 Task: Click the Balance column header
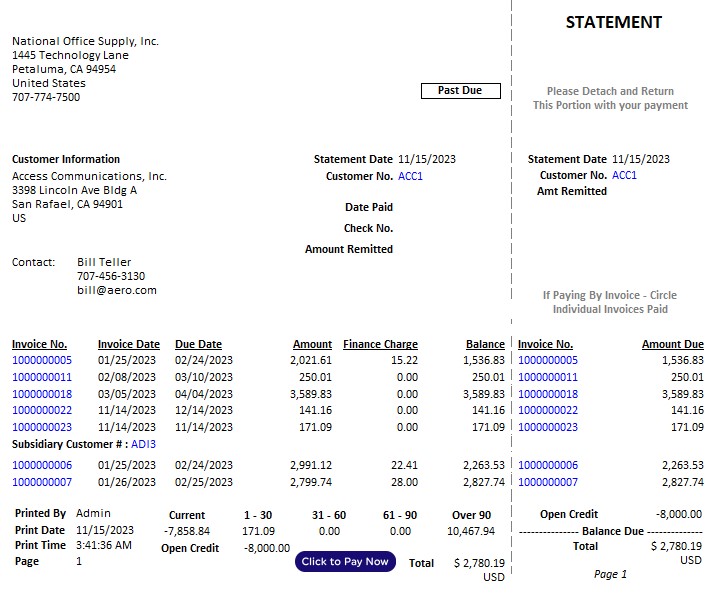(x=485, y=344)
